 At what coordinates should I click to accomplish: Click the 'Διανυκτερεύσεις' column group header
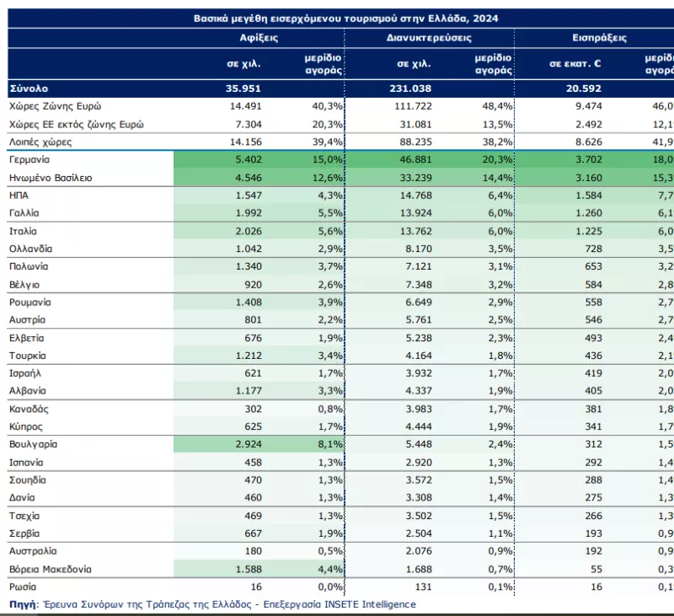coord(429,38)
